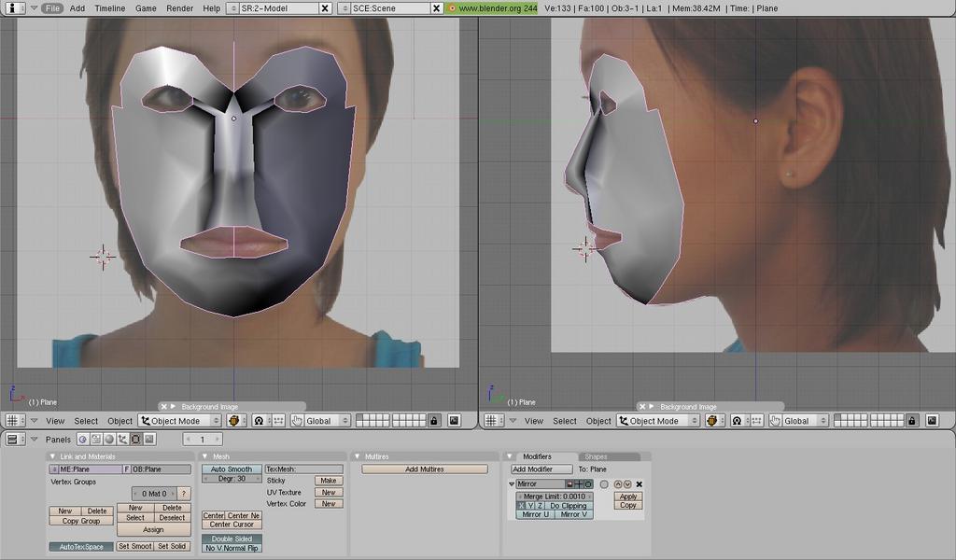
Task: Click Center Cursor button
Action: pos(232,525)
